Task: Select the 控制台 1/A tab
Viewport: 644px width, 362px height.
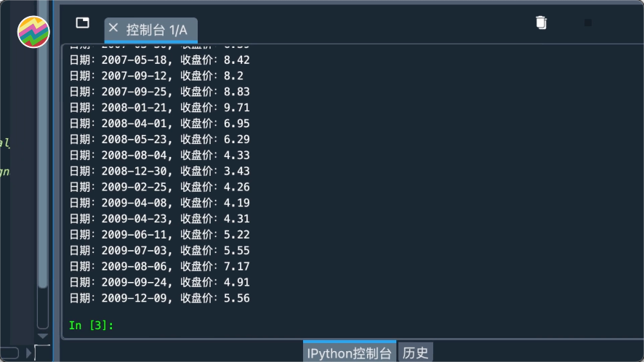Action: pyautogui.click(x=156, y=30)
